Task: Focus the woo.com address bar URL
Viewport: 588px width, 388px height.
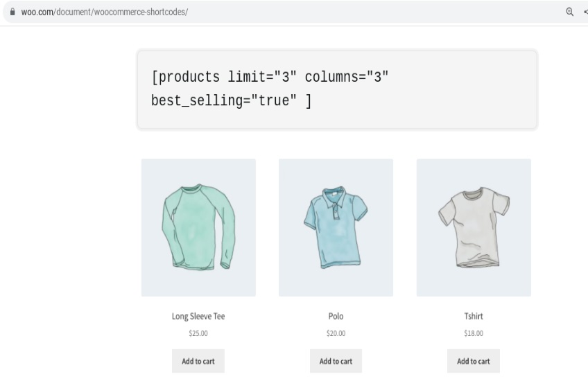Action: [104, 12]
